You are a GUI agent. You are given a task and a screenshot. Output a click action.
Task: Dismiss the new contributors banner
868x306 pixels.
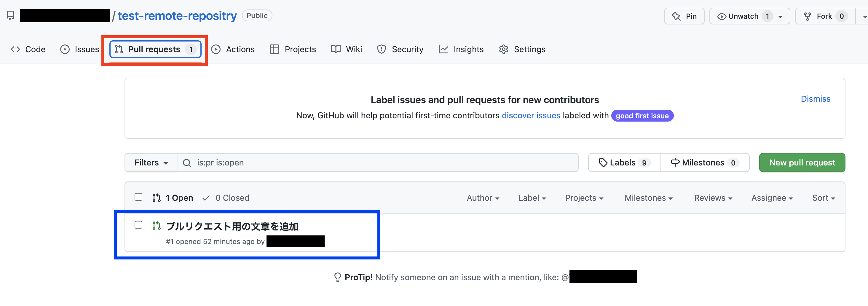pyautogui.click(x=816, y=99)
